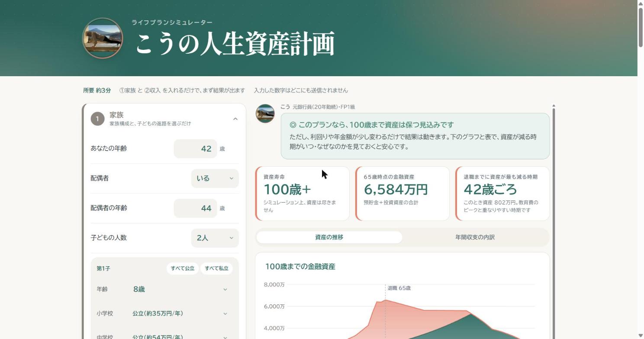
Task: Click the 100歳までの金融資産 chart heading
Action: pyautogui.click(x=300, y=267)
